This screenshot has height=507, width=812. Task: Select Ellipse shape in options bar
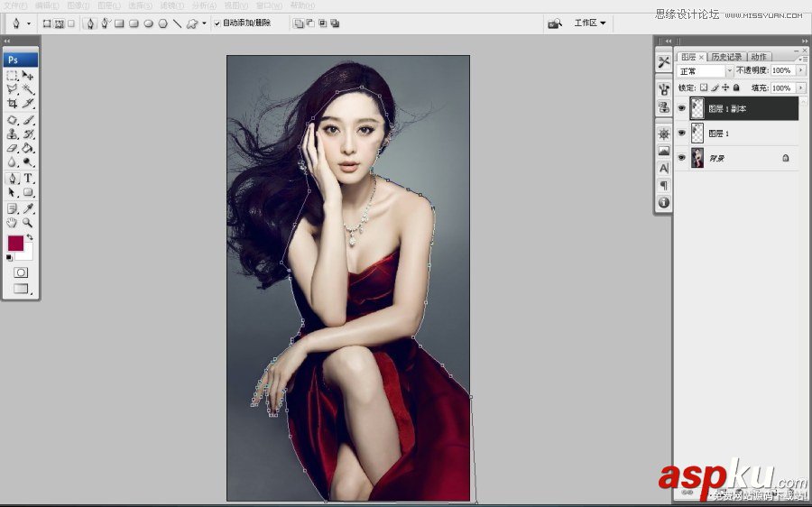(148, 23)
